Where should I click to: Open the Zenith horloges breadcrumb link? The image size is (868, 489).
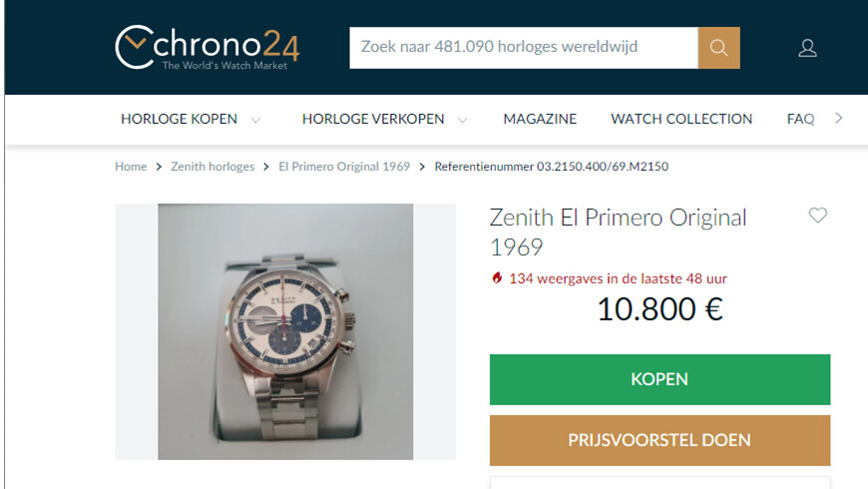point(213,166)
